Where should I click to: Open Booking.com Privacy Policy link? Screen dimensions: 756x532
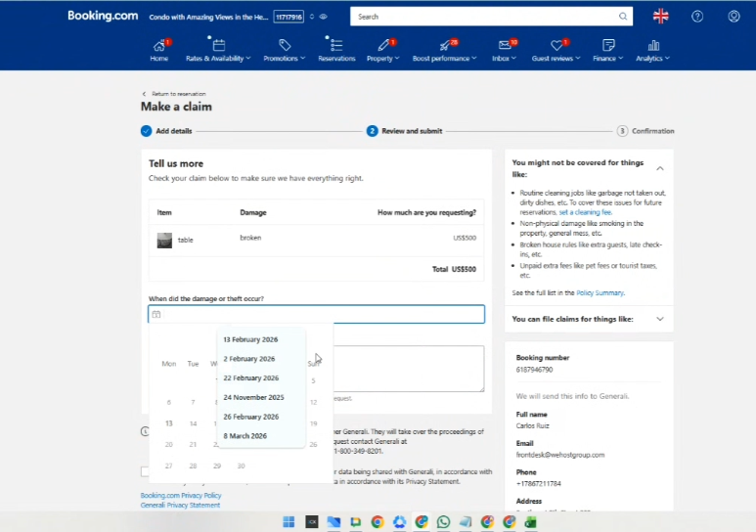(181, 496)
